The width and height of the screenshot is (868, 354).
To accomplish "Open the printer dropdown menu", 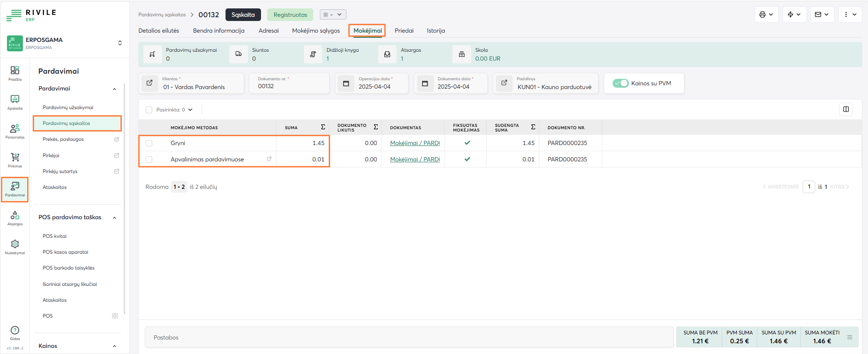I will [766, 14].
